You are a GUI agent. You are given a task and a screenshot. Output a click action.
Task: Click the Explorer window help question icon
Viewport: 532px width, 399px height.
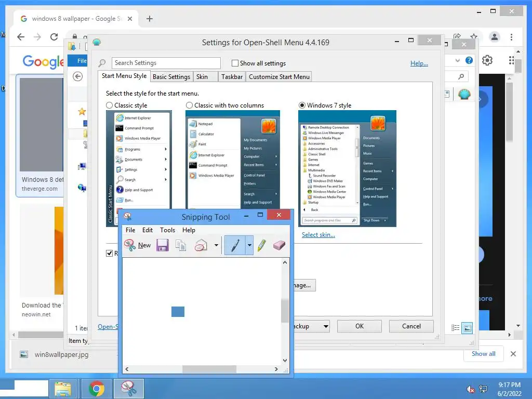click(x=469, y=60)
